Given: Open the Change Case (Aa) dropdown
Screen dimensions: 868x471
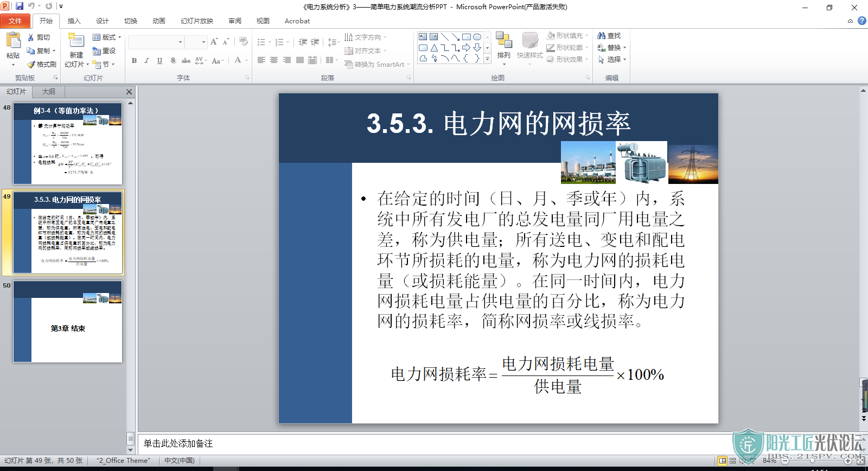Looking at the screenshot, I should click(217, 60).
